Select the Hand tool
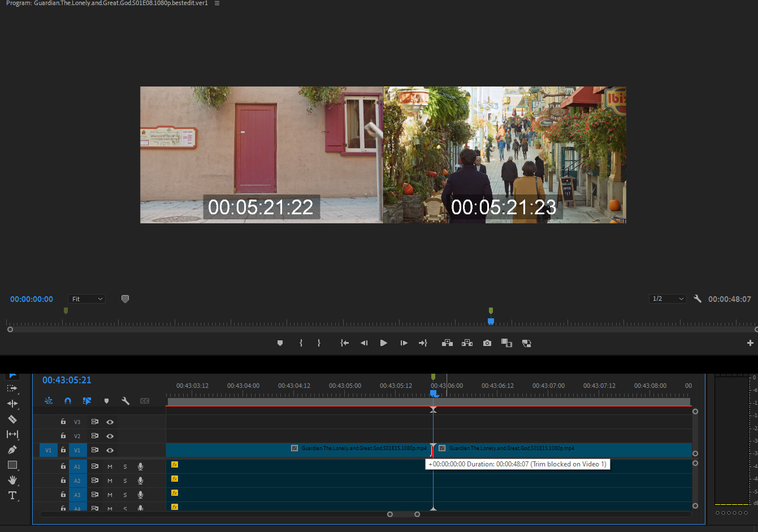The height and width of the screenshot is (532, 758). click(12, 480)
